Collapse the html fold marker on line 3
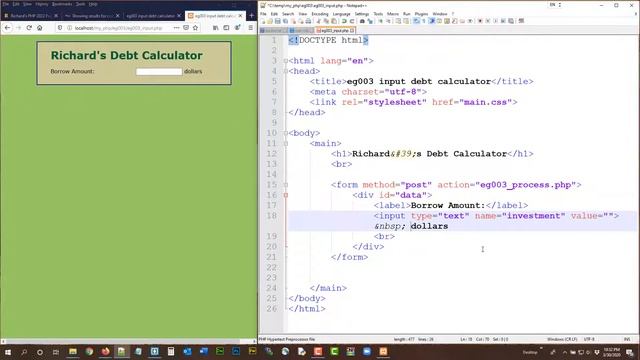 click(x=286, y=61)
